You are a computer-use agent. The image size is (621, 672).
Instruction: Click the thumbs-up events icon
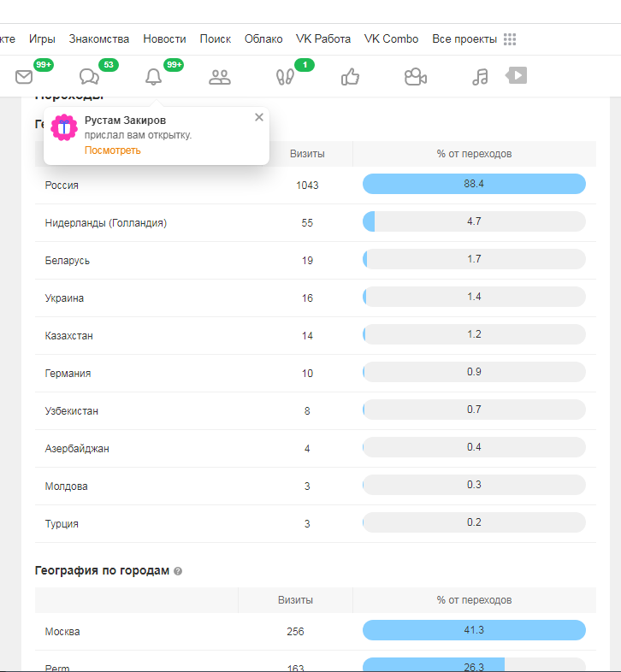click(350, 77)
